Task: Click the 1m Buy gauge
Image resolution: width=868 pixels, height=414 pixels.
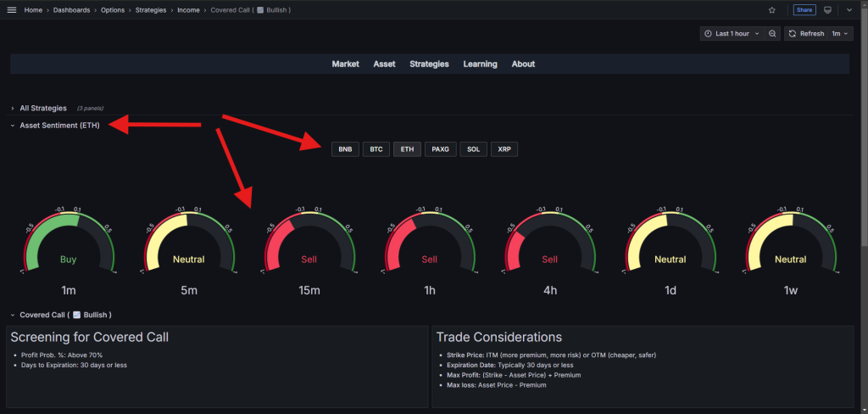Action: point(69,242)
